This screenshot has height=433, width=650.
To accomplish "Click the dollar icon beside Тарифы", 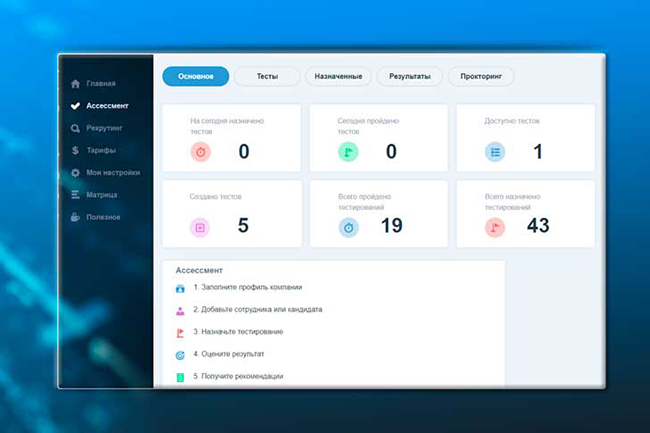I will coord(75,151).
